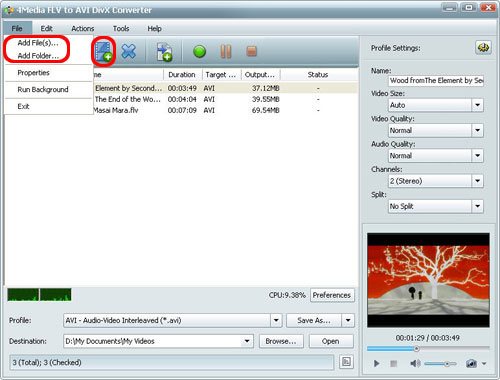Click the CPU usage graph
Image resolution: width=500 pixels, height=380 pixels.
coord(39,295)
